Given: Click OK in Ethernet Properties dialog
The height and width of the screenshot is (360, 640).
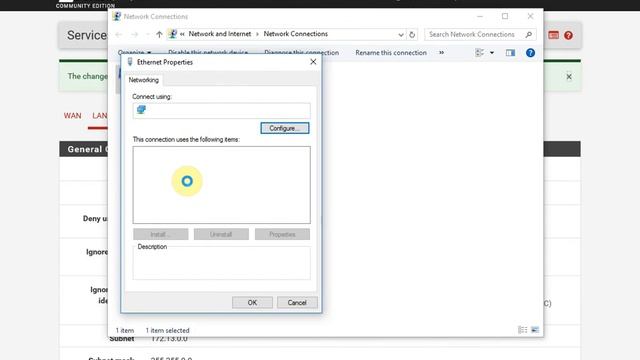Looking at the screenshot, I should click(x=252, y=302).
